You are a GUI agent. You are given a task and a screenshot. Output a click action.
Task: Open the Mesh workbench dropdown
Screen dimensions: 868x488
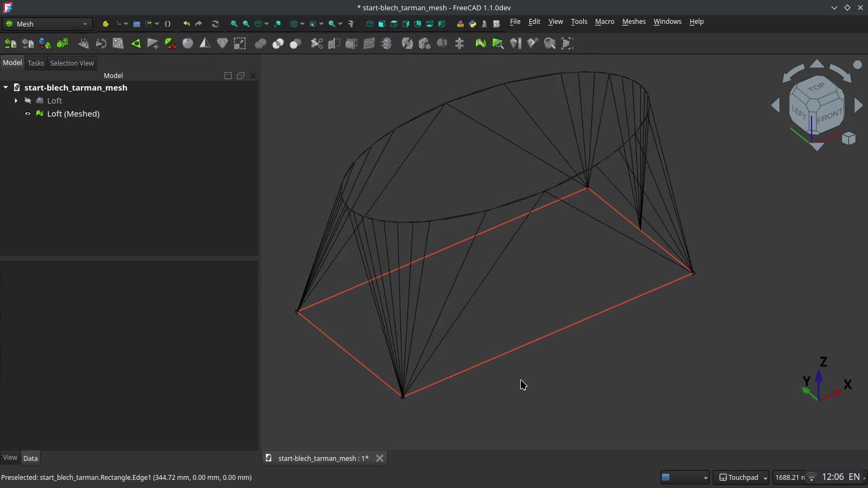point(47,24)
